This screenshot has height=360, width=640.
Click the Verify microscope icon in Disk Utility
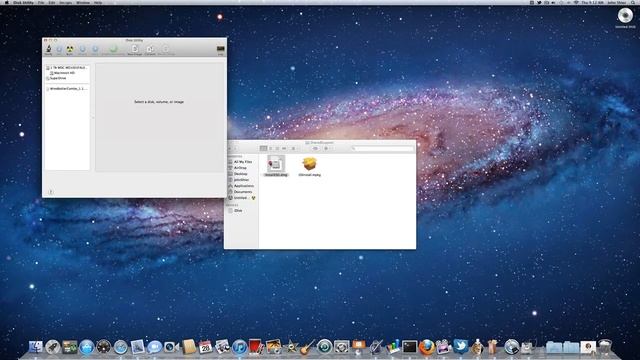[x=49, y=49]
